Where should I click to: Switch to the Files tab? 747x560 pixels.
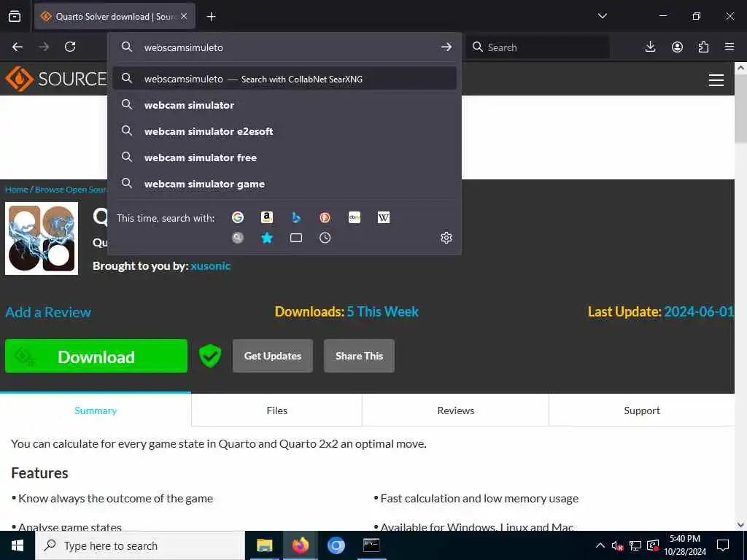click(x=276, y=411)
